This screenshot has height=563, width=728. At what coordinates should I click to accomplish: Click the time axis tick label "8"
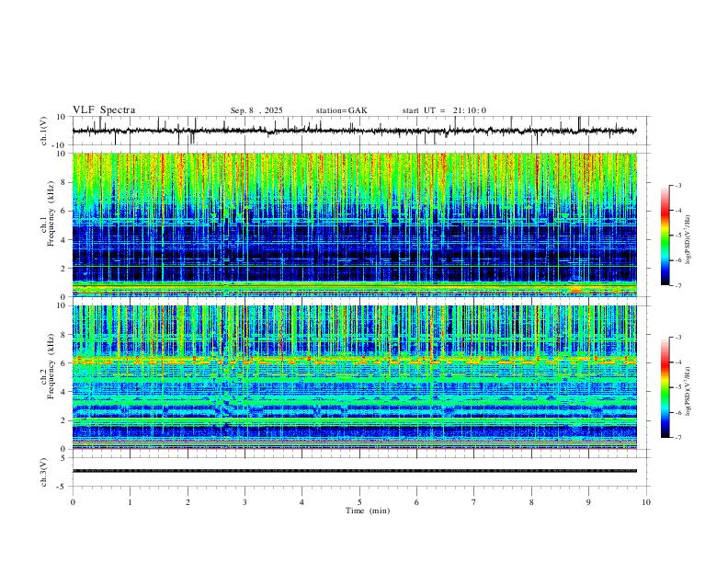click(x=531, y=502)
